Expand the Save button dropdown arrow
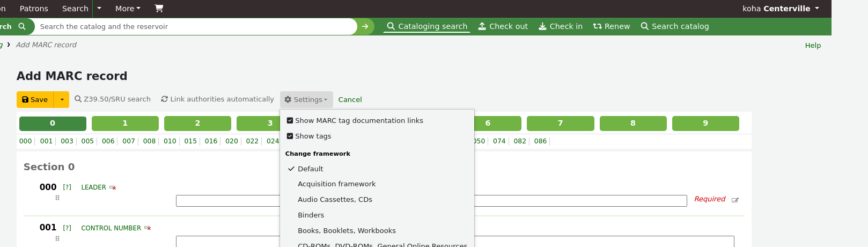This screenshot has width=868, height=247. pyautogui.click(x=62, y=100)
